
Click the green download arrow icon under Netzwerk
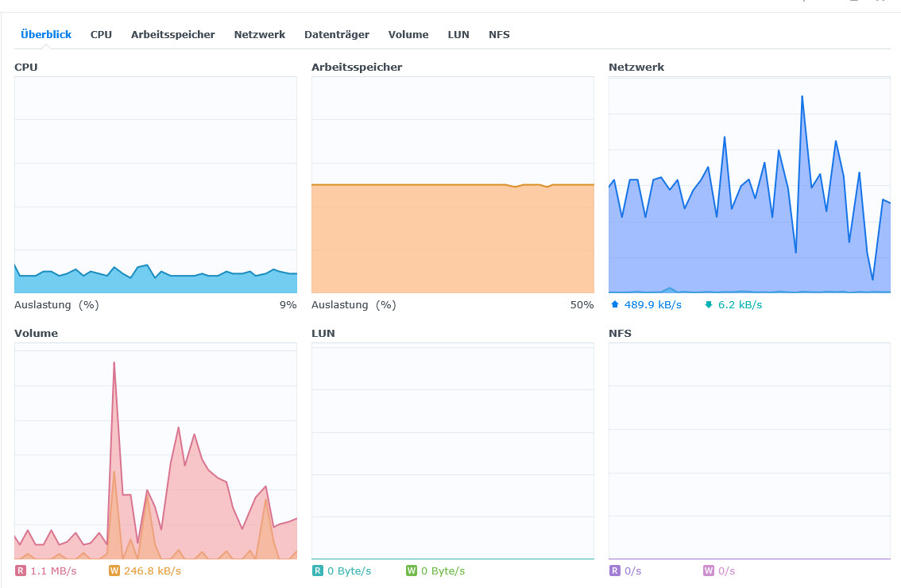[709, 304]
